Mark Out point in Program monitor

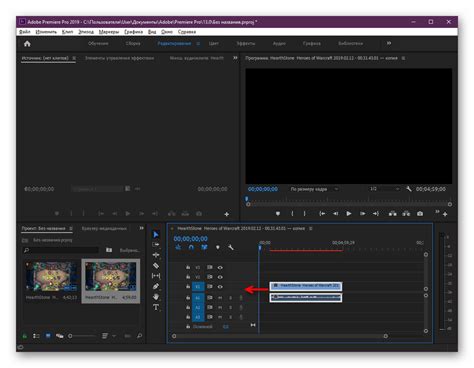[304, 213]
